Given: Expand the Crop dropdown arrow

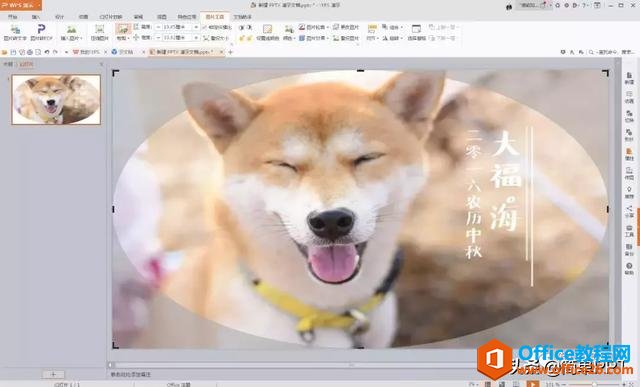Looking at the screenshot, I should (128, 38).
